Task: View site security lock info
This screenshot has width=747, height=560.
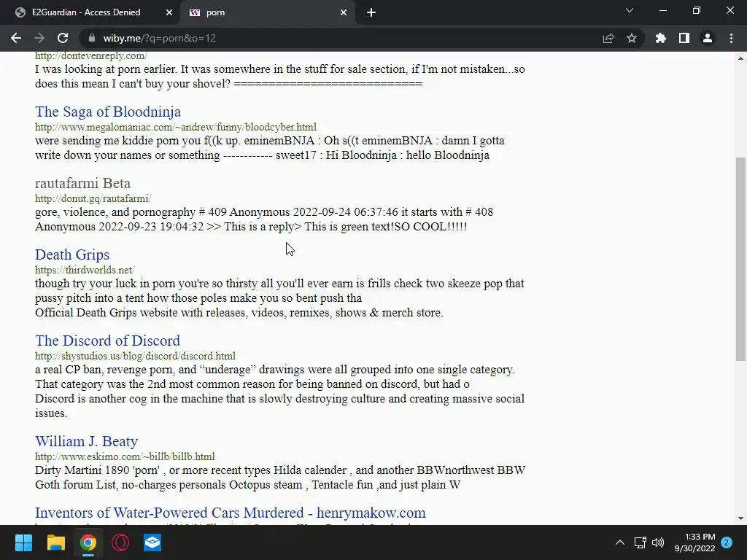Action: [92, 38]
